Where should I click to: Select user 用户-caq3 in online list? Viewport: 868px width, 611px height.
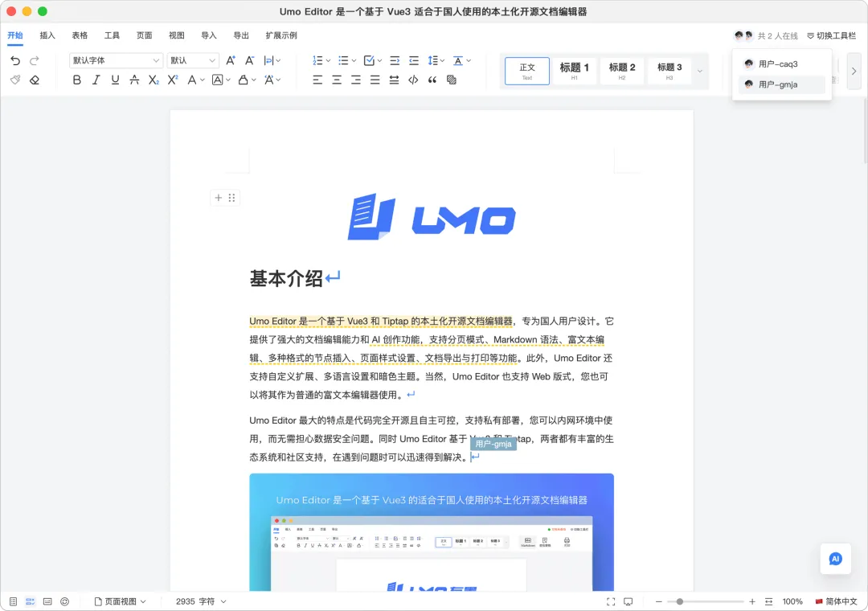tap(782, 64)
